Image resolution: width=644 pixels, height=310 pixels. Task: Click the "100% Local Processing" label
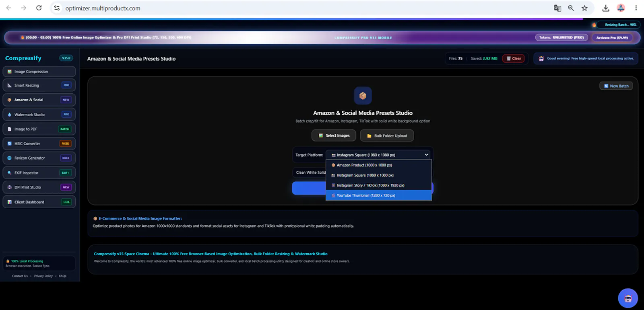pos(27,261)
